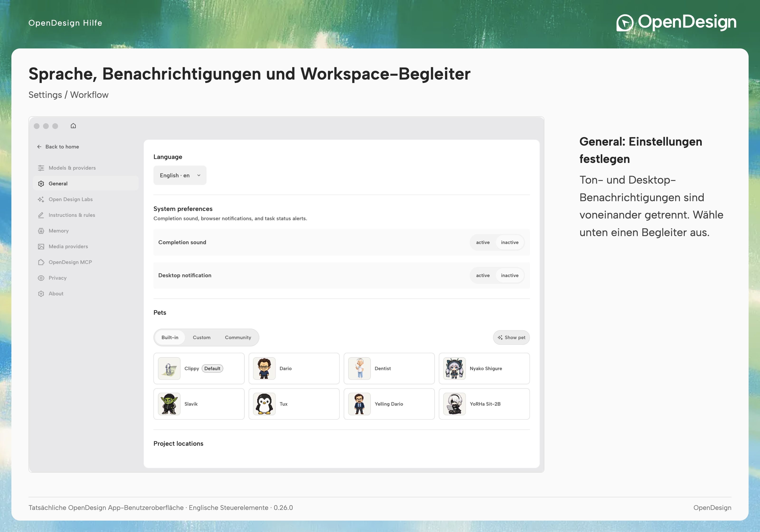Select the Clippy pet thumbnail

coord(169,368)
